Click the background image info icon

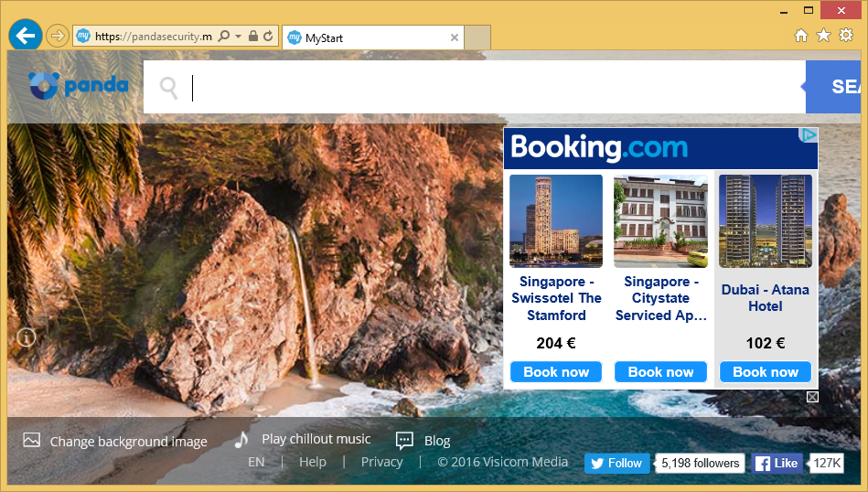coord(26,337)
